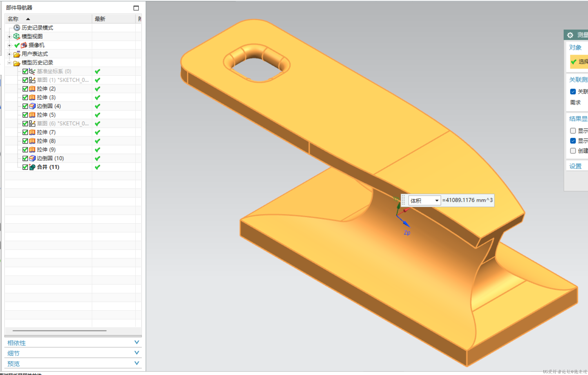Click the sort arrow in Name column
This screenshot has height=375, width=588.
(28, 19)
